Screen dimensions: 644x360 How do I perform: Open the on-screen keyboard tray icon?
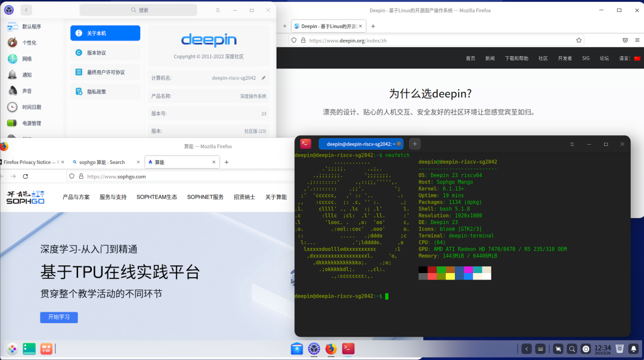point(540,349)
